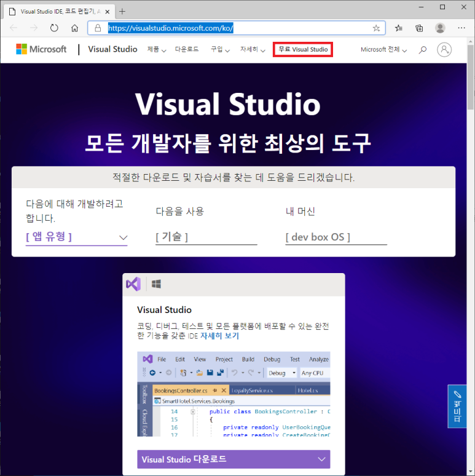The width and height of the screenshot is (475, 476).
Task: Maximize the browser window
Action: [x=442, y=7]
